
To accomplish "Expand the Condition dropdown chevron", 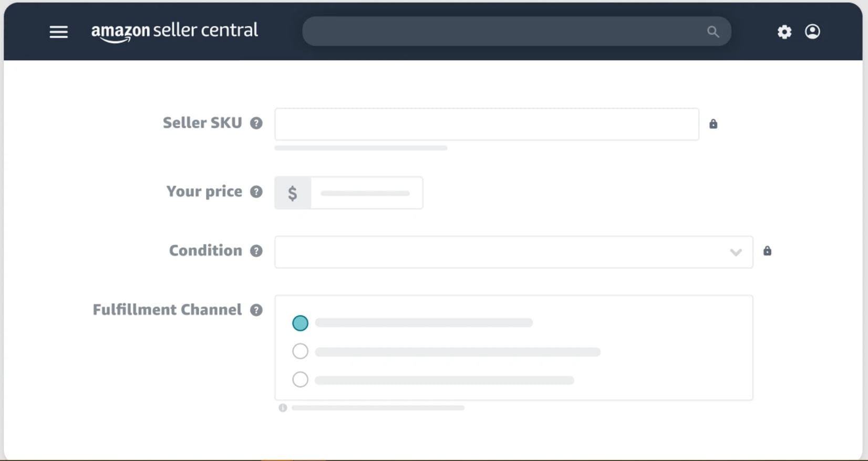I will coord(736,252).
